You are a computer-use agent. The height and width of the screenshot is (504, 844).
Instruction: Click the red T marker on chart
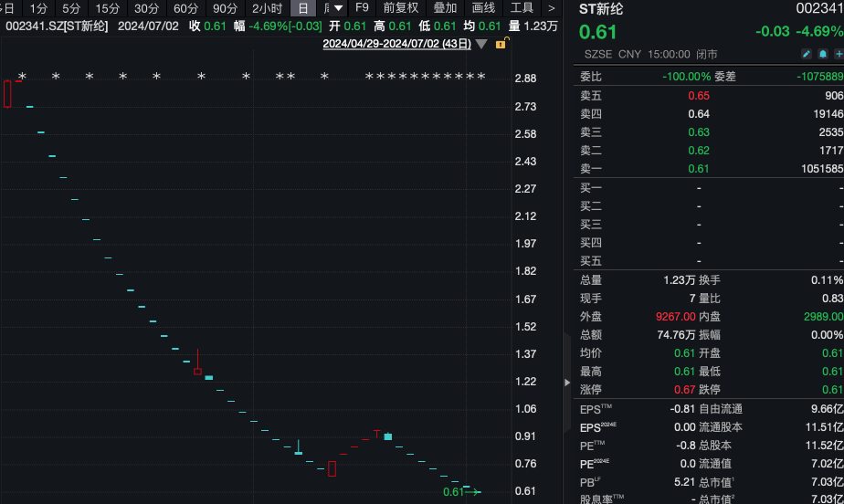[x=376, y=433]
